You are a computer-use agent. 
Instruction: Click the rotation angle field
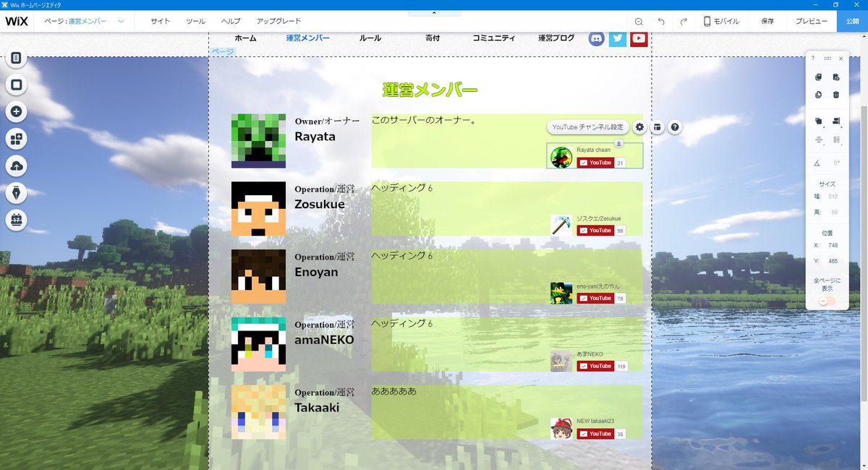(835, 163)
